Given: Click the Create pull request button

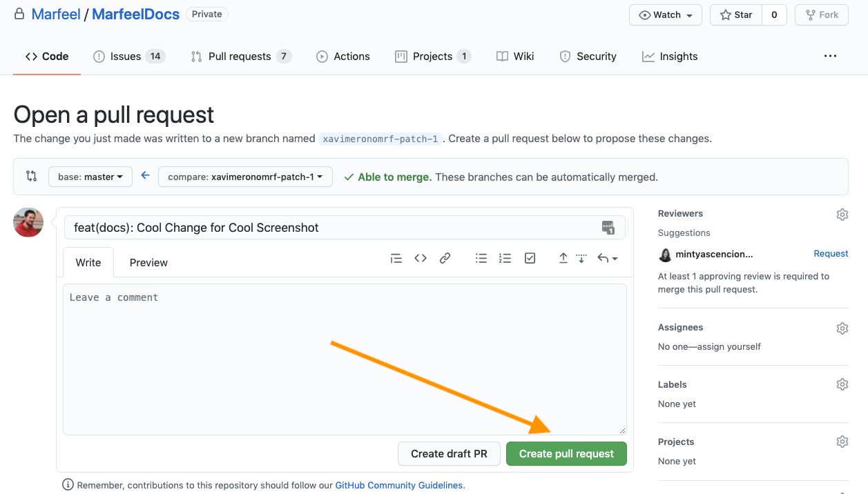Looking at the screenshot, I should (x=566, y=453).
